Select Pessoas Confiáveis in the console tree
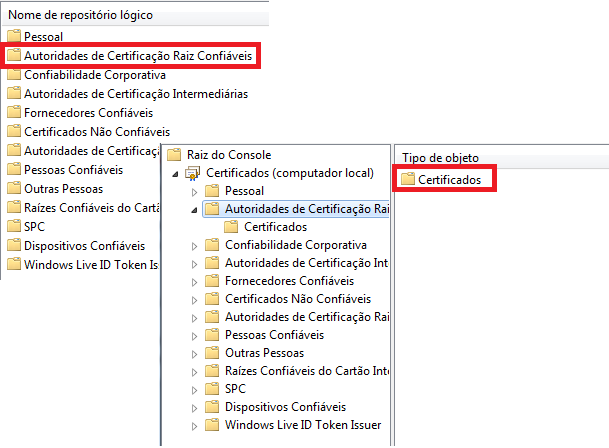The image size is (609, 448). (x=274, y=335)
